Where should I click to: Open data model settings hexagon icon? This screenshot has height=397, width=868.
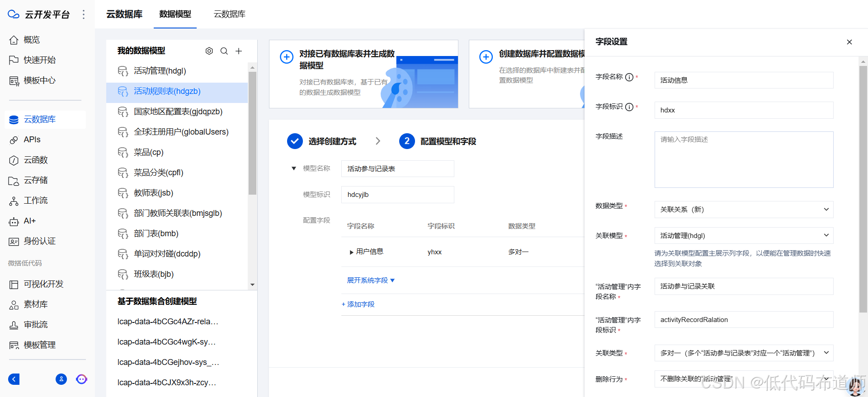[209, 51]
